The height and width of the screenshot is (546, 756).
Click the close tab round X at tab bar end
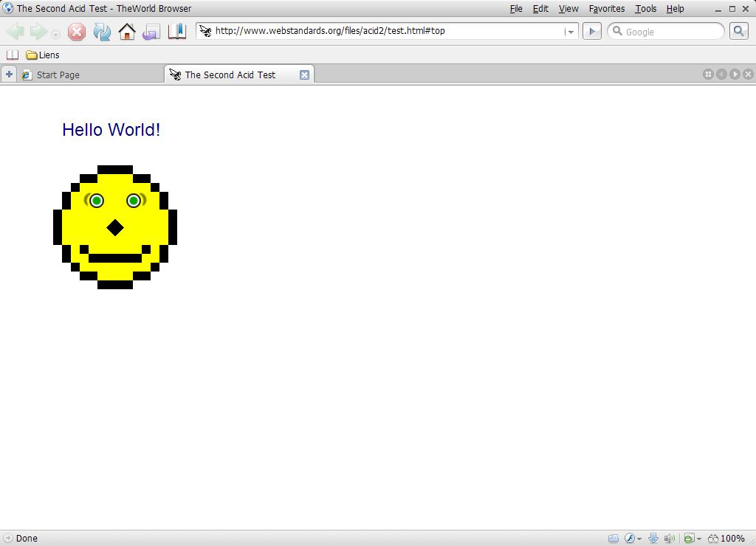[x=748, y=75]
